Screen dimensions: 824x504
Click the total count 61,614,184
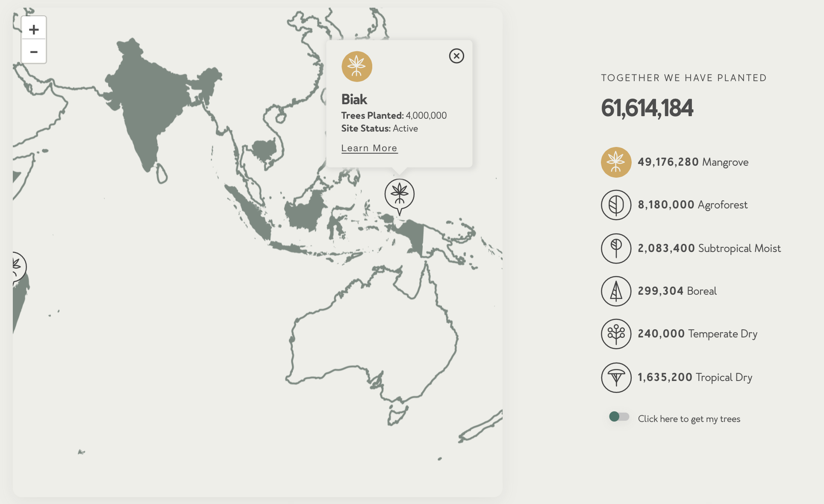click(x=647, y=108)
